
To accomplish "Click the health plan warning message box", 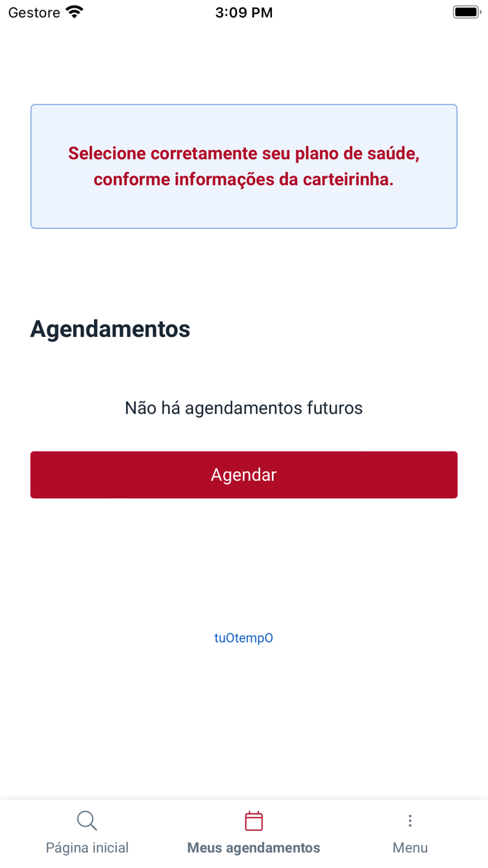I will click(x=243, y=166).
